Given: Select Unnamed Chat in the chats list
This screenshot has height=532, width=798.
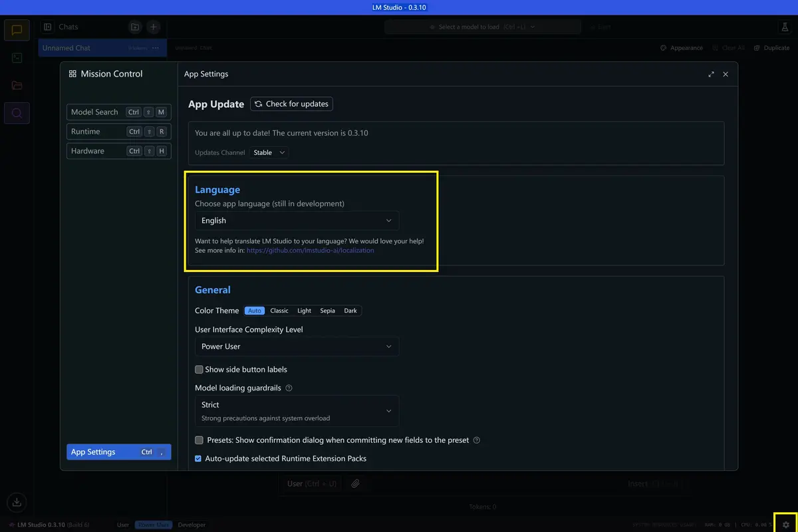Looking at the screenshot, I should 102,48.
